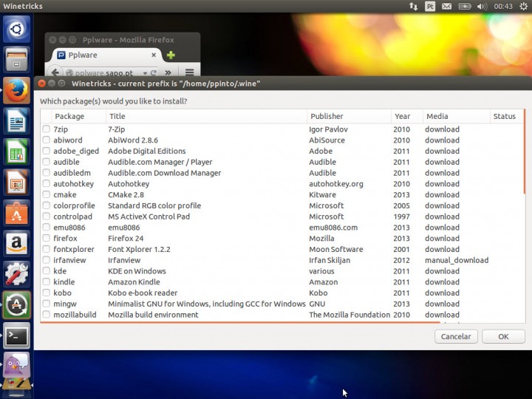This screenshot has height=399, width=532.
Task: Sort by the Package column header
Action: point(78,116)
